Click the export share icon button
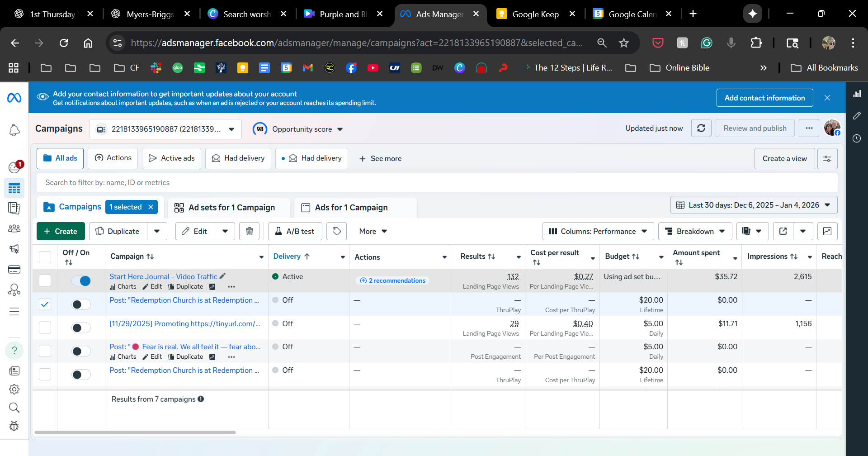Viewport: 868px width, 456px height. point(783,231)
